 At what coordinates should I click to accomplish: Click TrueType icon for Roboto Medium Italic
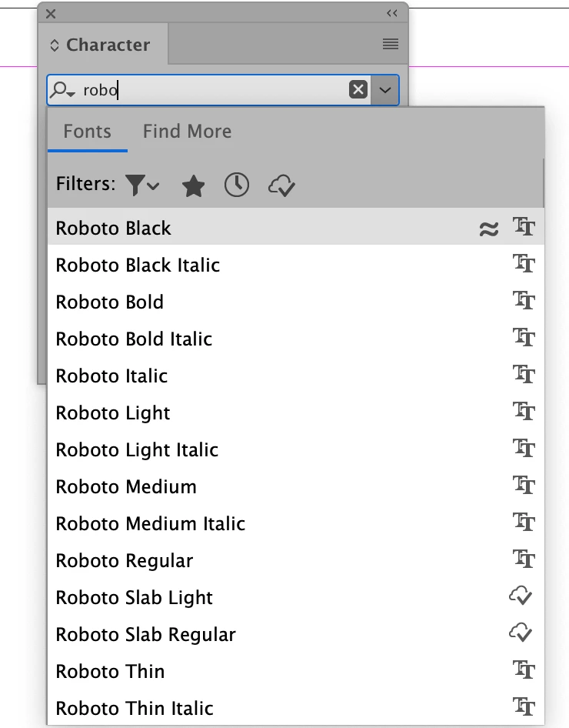[524, 522]
